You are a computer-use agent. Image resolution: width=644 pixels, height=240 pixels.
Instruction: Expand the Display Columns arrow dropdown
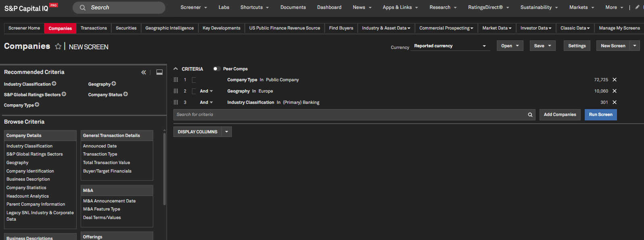pyautogui.click(x=227, y=132)
